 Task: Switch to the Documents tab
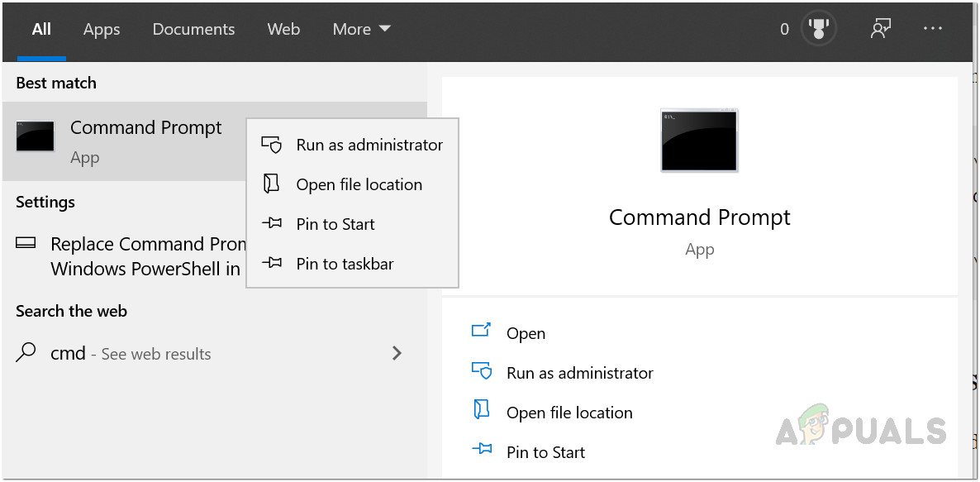[193, 29]
